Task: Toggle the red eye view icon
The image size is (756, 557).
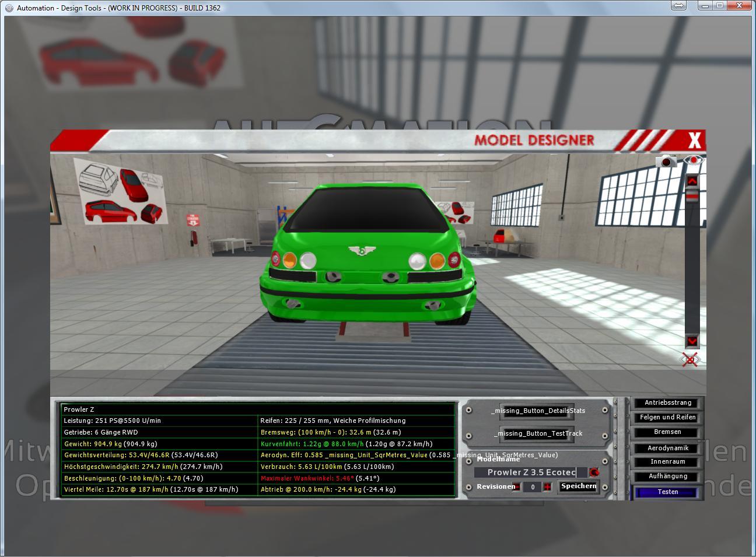Action: (x=694, y=160)
